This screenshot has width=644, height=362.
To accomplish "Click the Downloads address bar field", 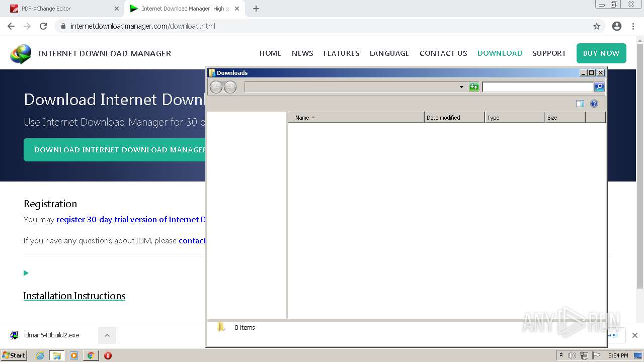I will (x=351, y=87).
